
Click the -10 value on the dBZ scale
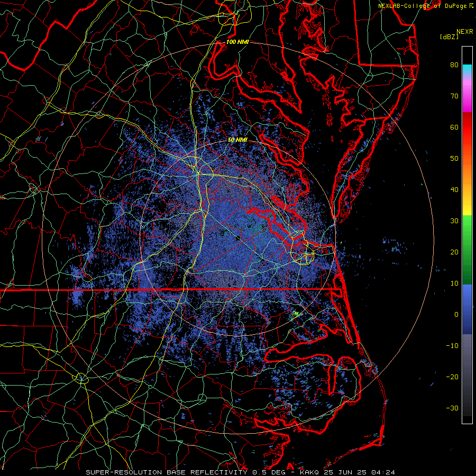click(x=452, y=346)
